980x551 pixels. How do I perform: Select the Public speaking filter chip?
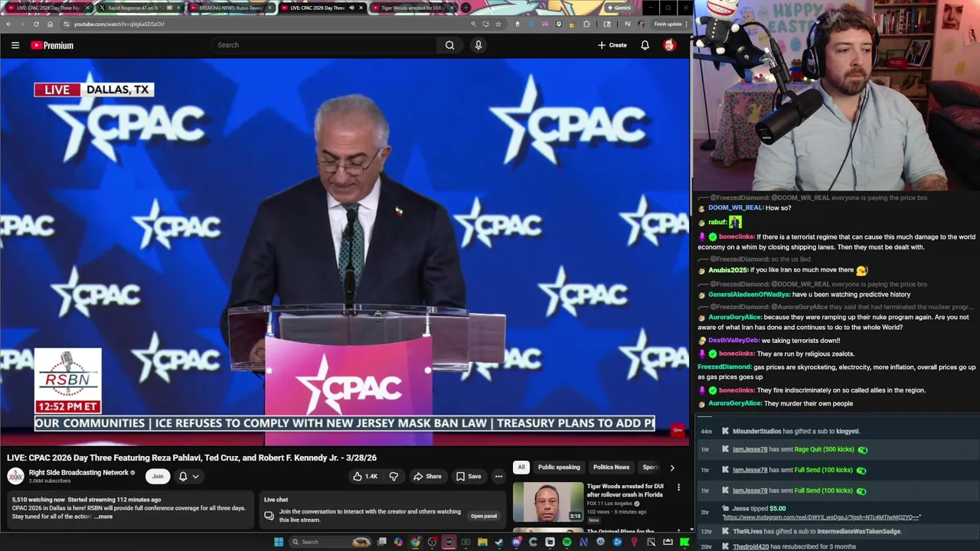coord(559,467)
